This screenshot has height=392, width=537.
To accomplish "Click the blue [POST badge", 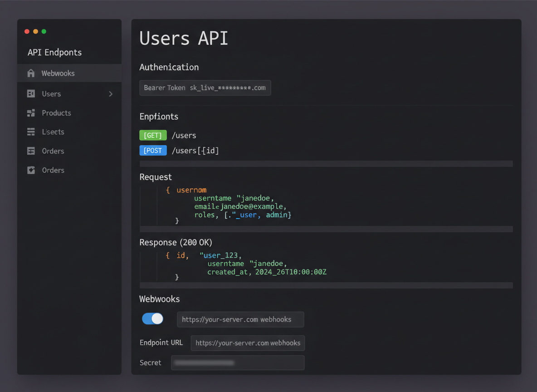I will tap(153, 151).
